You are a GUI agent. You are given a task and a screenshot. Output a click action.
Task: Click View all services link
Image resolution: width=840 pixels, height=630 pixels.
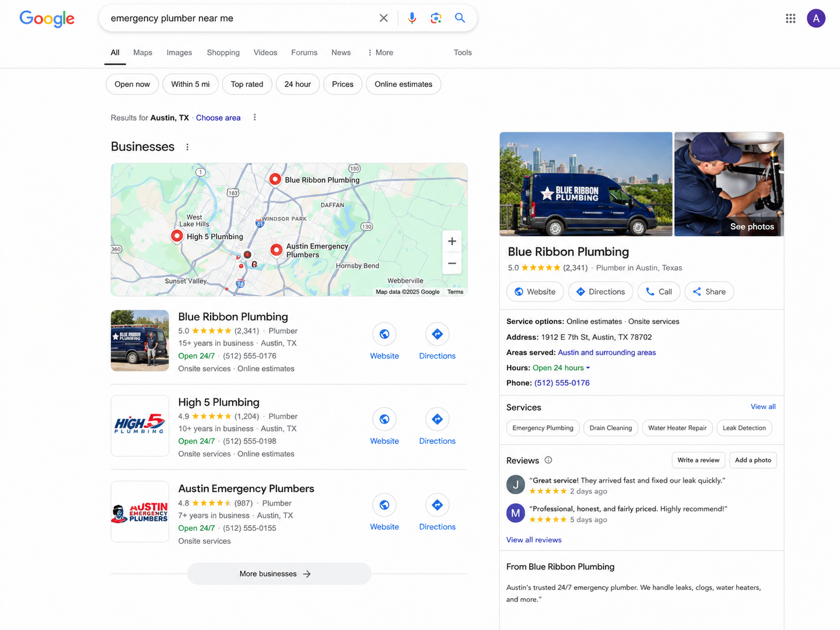[x=763, y=407]
